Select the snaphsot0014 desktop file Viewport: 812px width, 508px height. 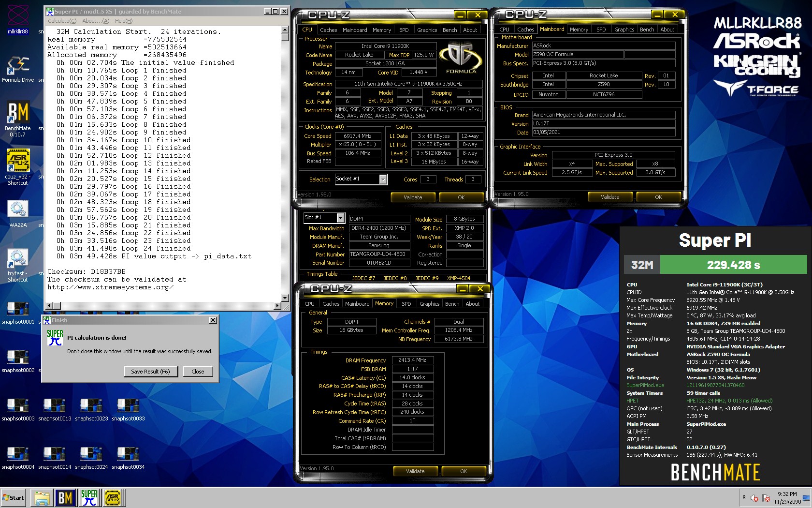pyautogui.click(x=55, y=458)
